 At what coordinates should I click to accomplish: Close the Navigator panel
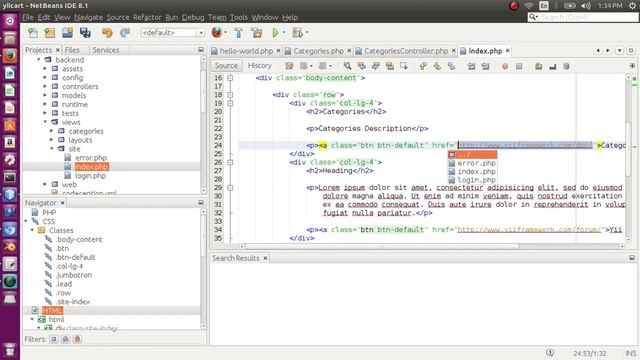pos(62,203)
